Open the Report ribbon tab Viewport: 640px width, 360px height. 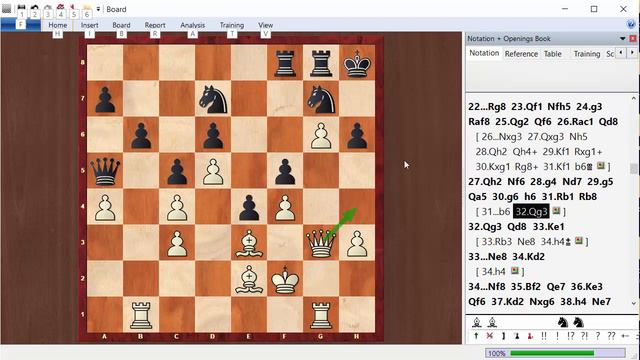pyautogui.click(x=155, y=25)
